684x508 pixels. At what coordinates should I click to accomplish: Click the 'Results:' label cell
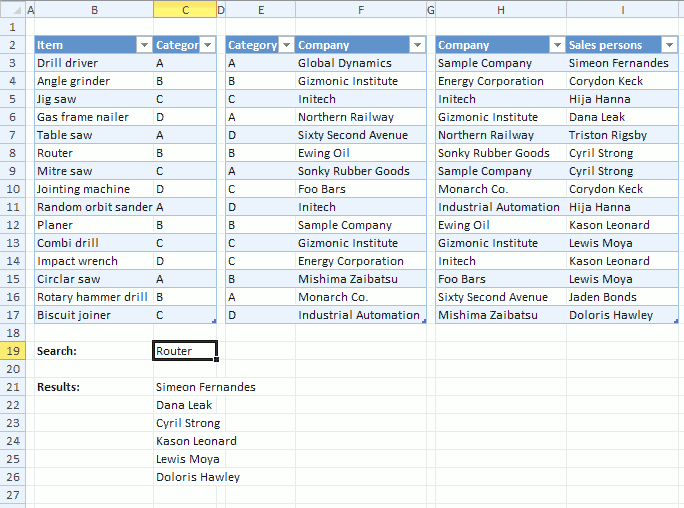click(x=94, y=387)
